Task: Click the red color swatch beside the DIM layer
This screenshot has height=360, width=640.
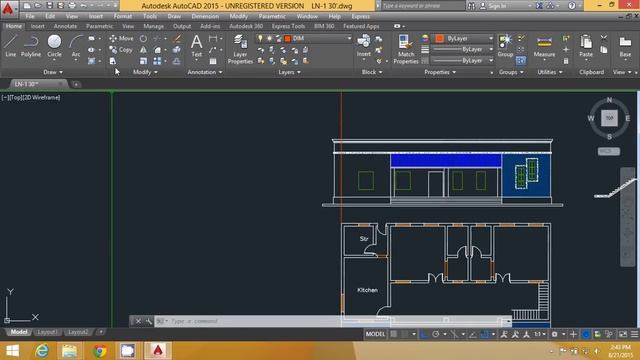Action: coord(287,39)
